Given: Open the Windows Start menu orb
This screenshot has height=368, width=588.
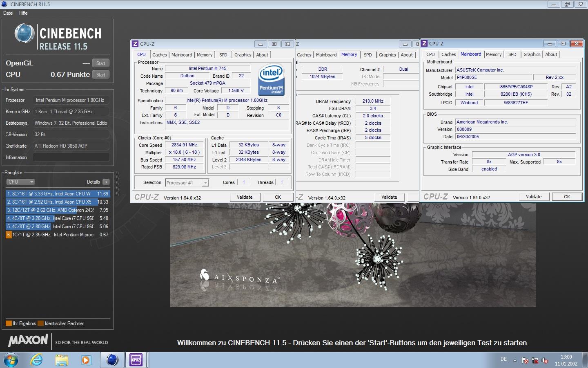Looking at the screenshot, I should (11, 360).
